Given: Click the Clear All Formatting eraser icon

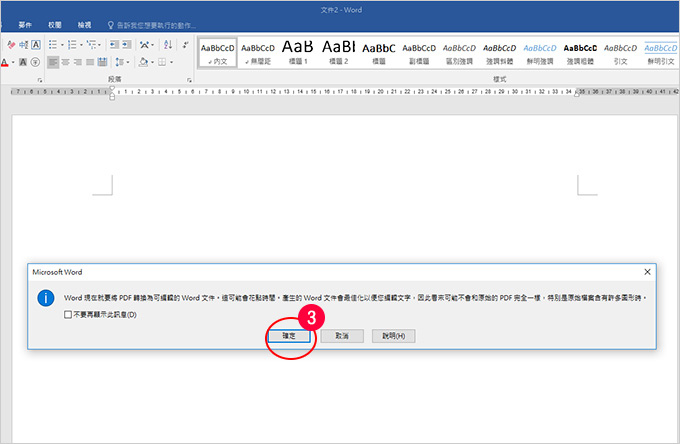Looking at the screenshot, I should click(x=11, y=45).
